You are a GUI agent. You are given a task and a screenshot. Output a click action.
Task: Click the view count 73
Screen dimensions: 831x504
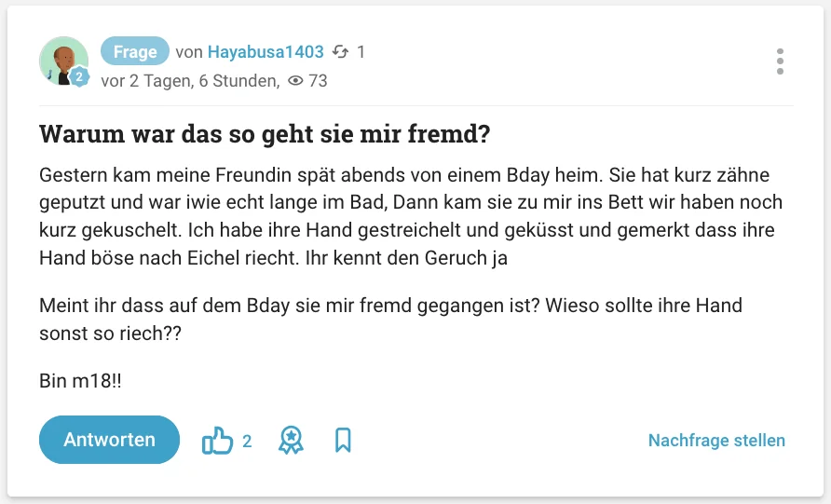pos(318,81)
